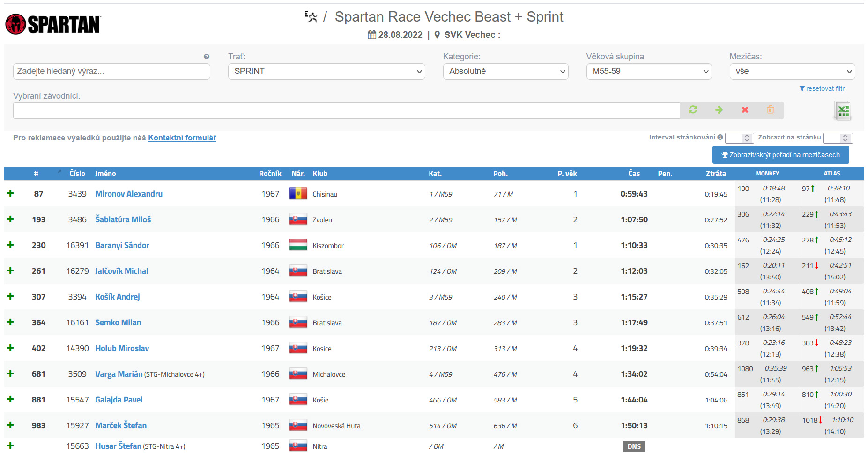Open Jalčovík Michal racer details
The height and width of the screenshot is (453, 868).
click(x=122, y=271)
